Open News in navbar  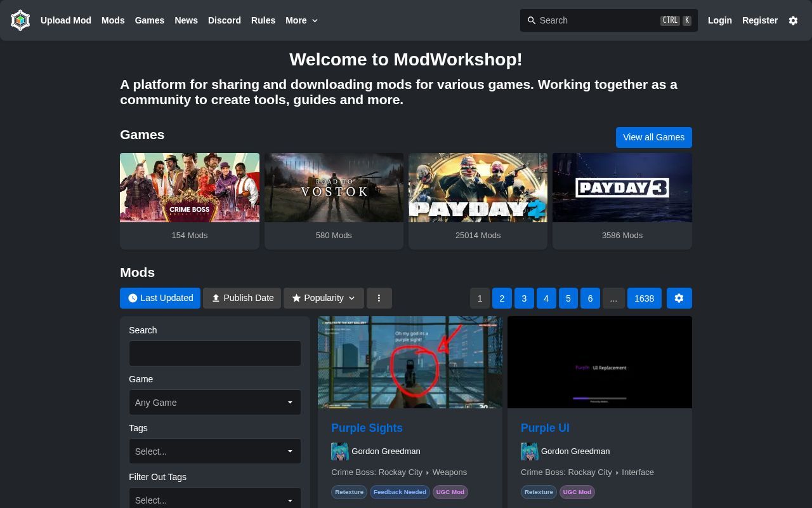tap(186, 20)
